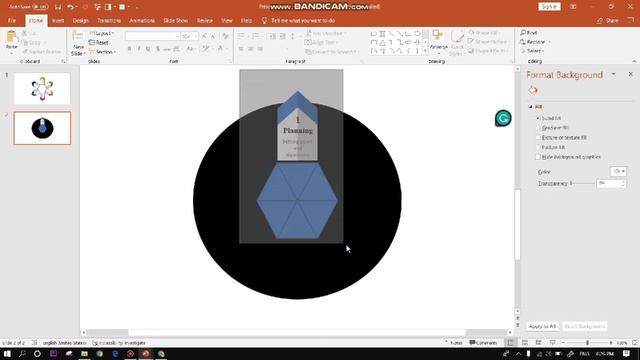Expand the Fill color dropdown in Format Background
640x360 pixels.
618,171
